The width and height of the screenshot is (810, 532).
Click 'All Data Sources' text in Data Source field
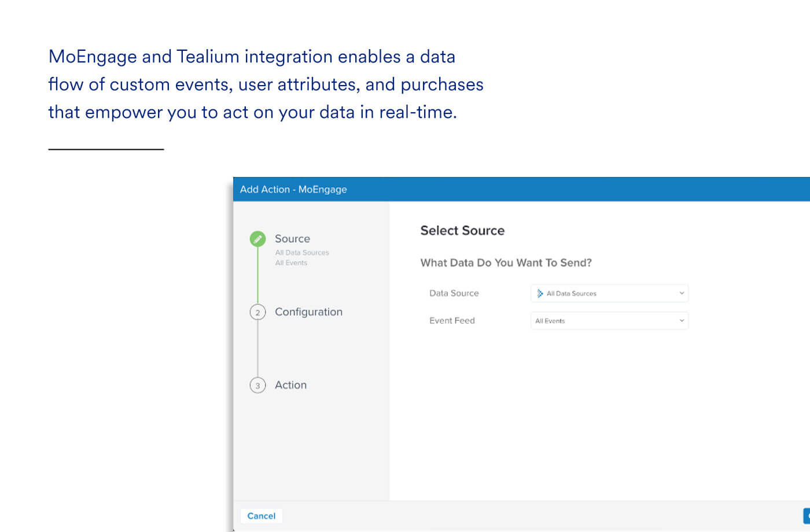[x=571, y=294]
